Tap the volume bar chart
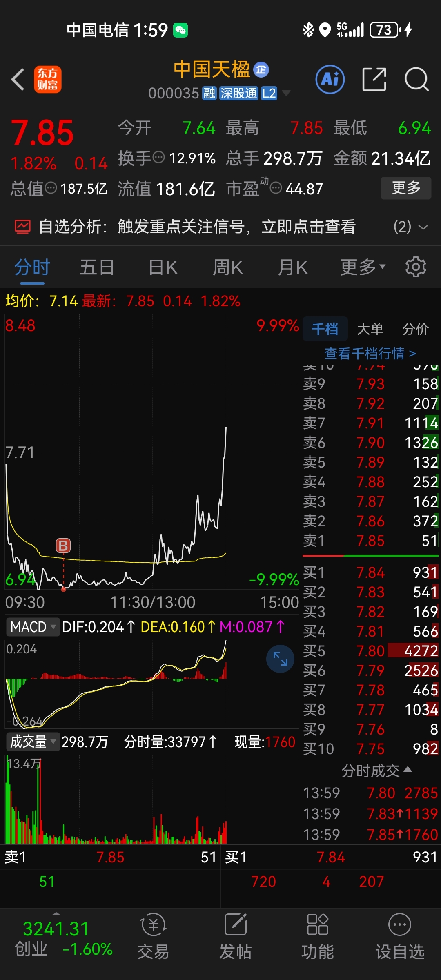This screenshot has width=441, height=980. 152,799
